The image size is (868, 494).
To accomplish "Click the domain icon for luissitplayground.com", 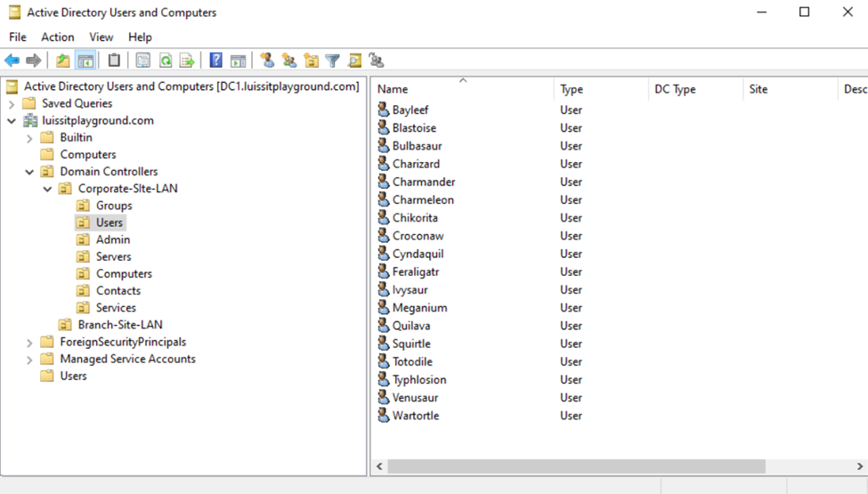I will [30, 120].
